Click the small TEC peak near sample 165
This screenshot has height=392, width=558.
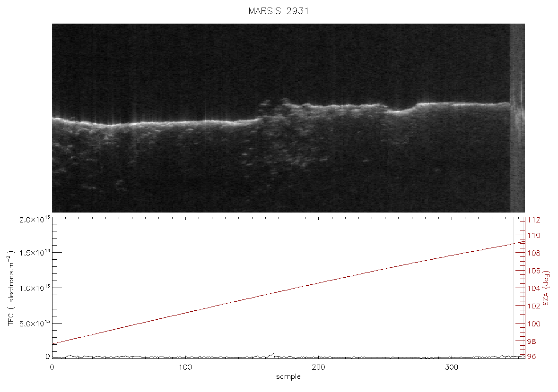coord(273,355)
